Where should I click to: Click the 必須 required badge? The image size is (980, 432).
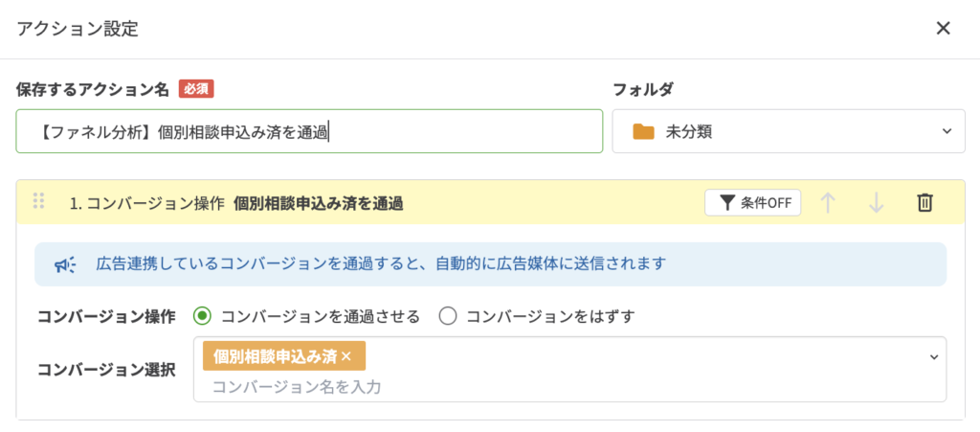pos(195,89)
